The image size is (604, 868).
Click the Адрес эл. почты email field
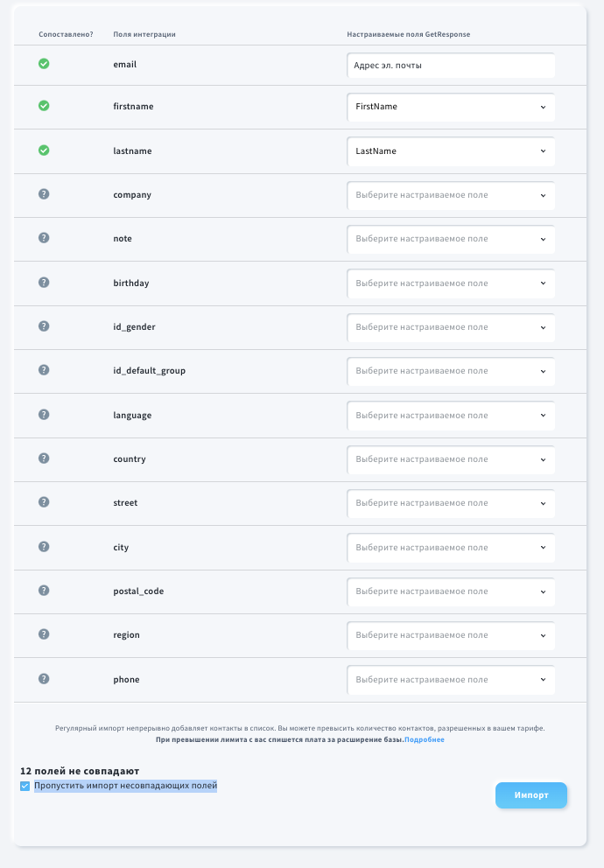tap(451, 66)
